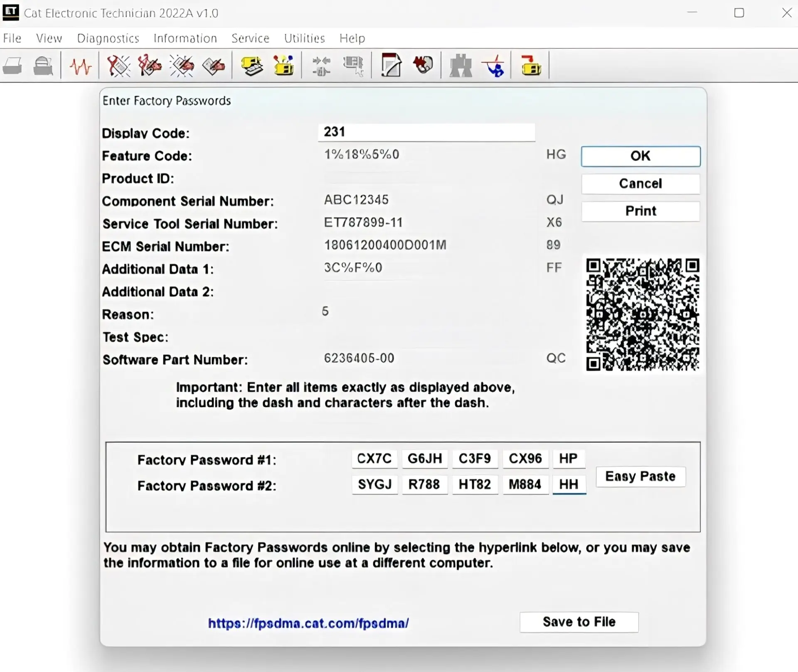Click Factory Password #1 field CX96

(x=525, y=459)
